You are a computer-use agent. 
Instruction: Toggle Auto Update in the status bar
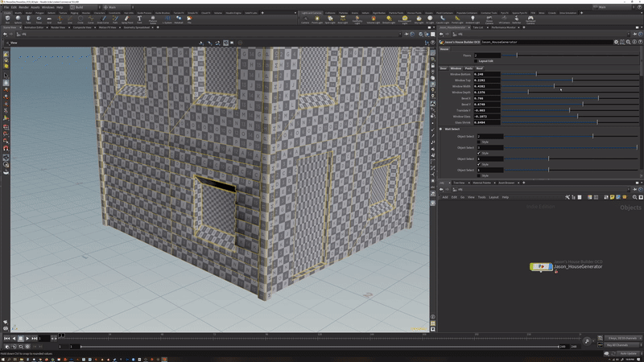click(x=629, y=353)
